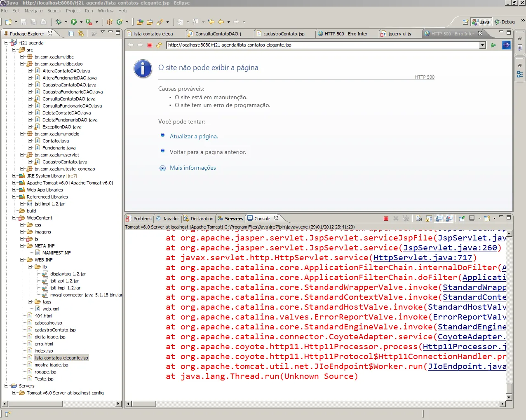Click Collapse All in Package Explorer
The height and width of the screenshot is (420, 526).
(71, 33)
